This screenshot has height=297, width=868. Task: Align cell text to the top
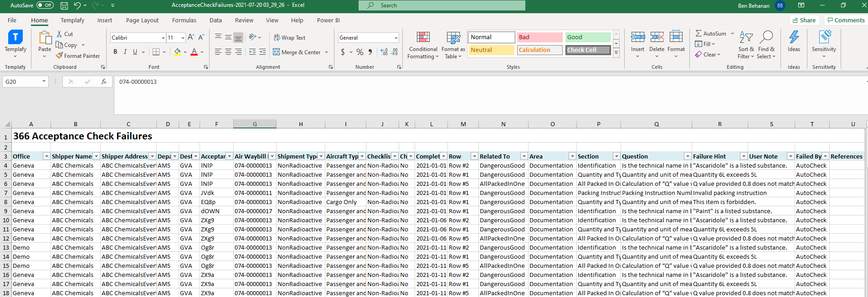(218, 37)
